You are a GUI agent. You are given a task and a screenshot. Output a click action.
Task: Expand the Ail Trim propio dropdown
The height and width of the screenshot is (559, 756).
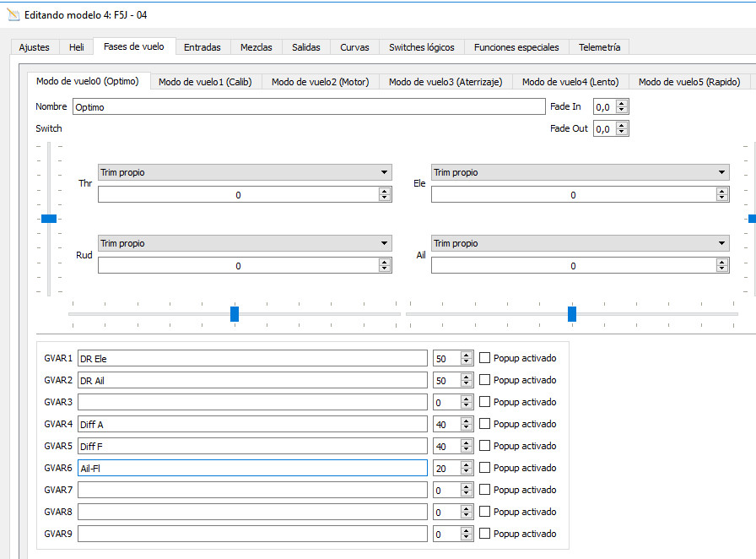[x=580, y=243]
